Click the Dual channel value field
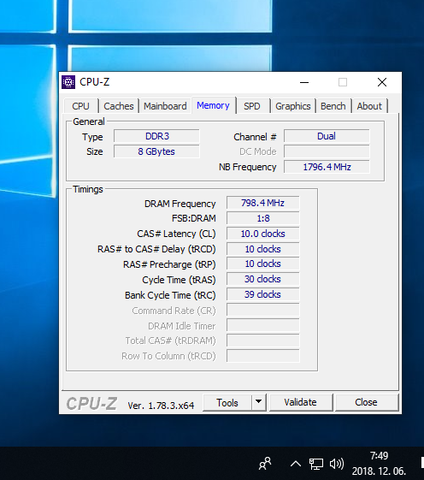This screenshot has height=480, width=424. [327, 136]
